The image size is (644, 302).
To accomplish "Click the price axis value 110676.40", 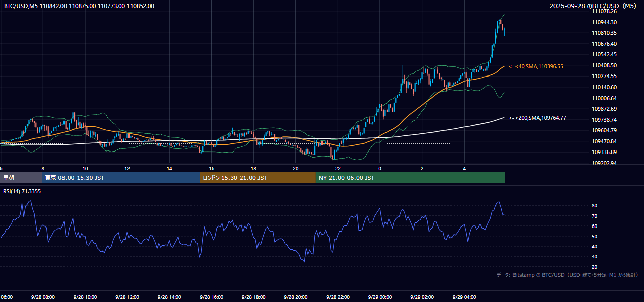I will click(605, 44).
